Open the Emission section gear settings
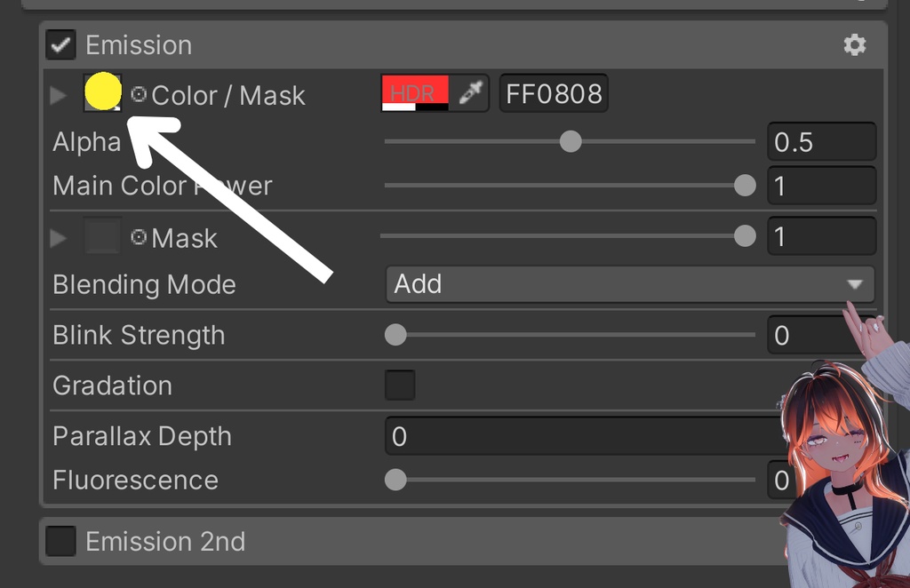910x588 pixels. (854, 45)
